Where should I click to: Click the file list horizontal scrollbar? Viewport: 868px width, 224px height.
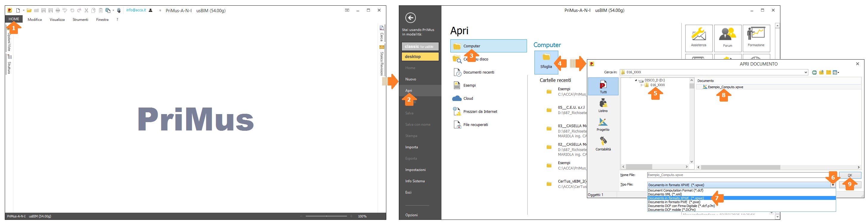(x=779, y=167)
